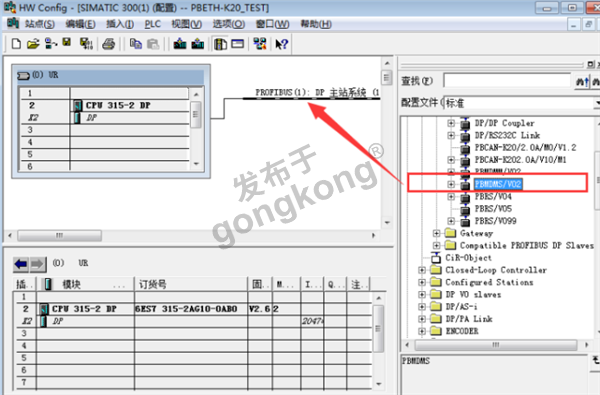Image resolution: width=600 pixels, height=395 pixels.
Task: Open the 选项(O) menu
Action: 228,24
